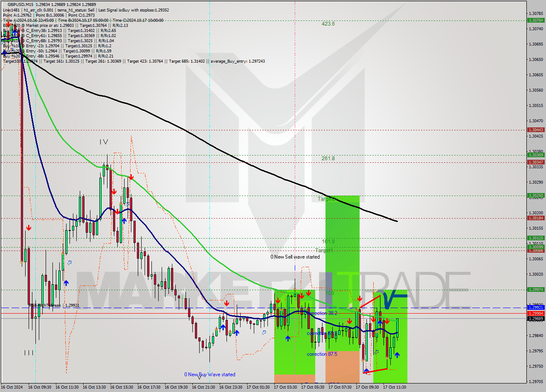Viewport: 546px width, 392px height.
Task: Select the 'correction 38.2' label
Action: click(322, 313)
